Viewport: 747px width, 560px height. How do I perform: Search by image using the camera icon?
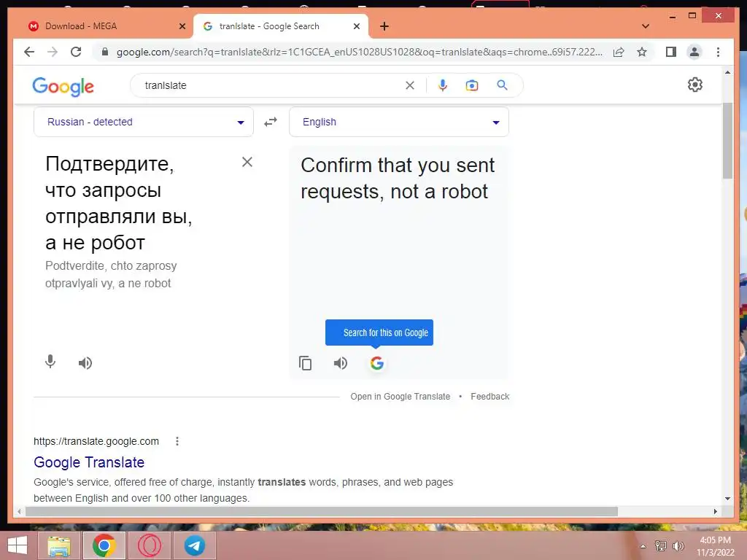pyautogui.click(x=472, y=85)
